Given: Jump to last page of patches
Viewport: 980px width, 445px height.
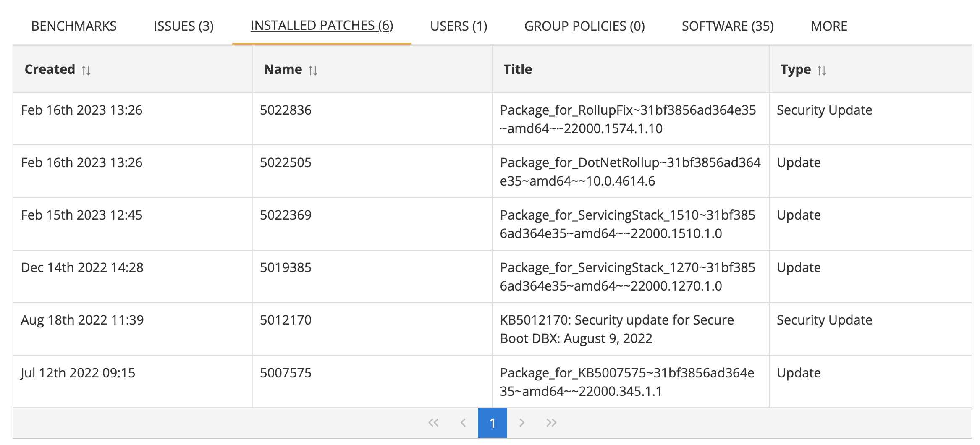Looking at the screenshot, I should tap(551, 423).
